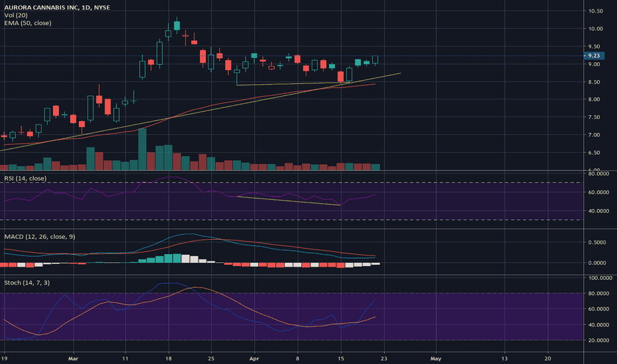Viewport: 617px width, 364px height.
Task: Click the 6.50 price axis label
Action: pyautogui.click(x=594, y=153)
